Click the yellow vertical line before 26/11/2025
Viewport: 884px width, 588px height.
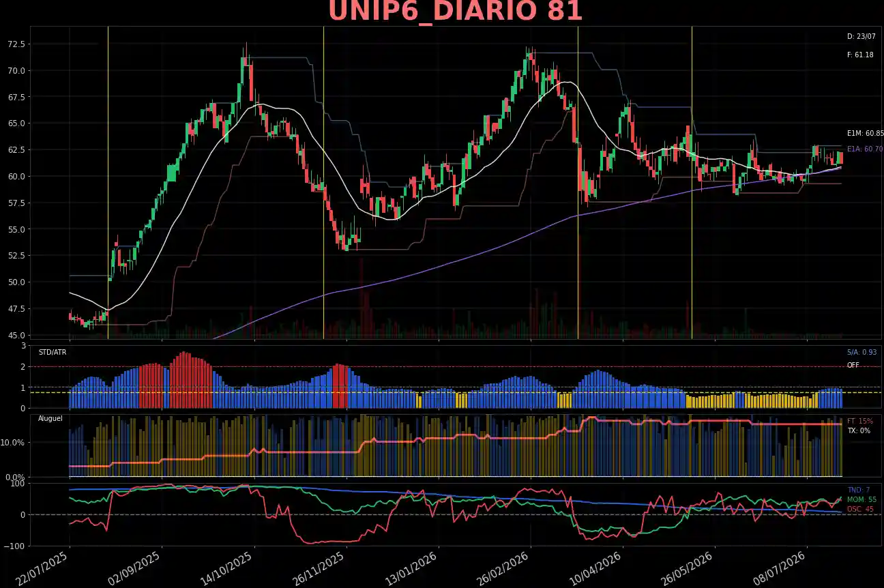(323, 182)
